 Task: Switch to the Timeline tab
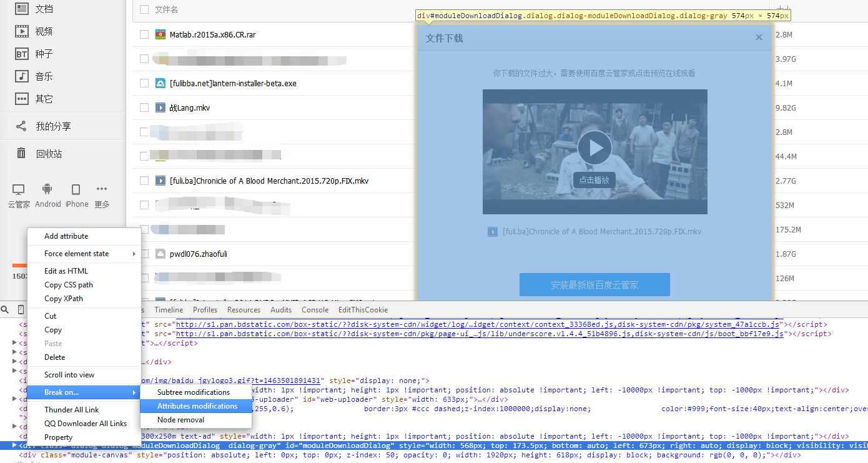point(169,310)
